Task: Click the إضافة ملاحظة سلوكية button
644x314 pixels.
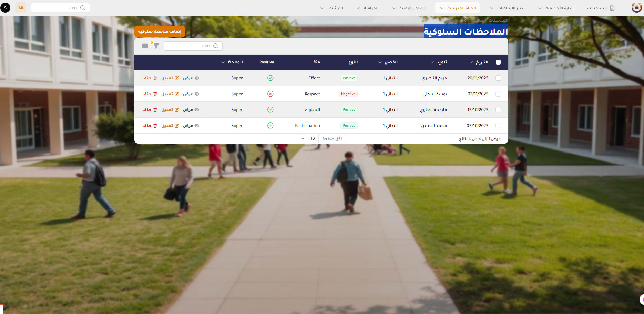Action: click(x=160, y=31)
